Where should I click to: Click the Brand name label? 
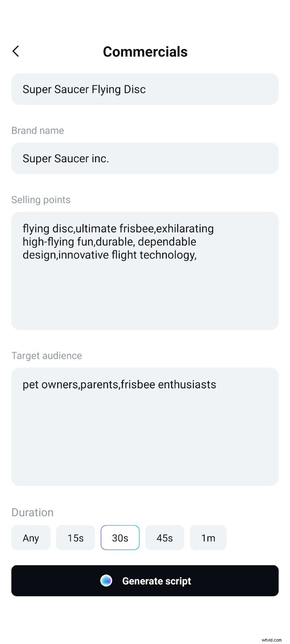37,130
